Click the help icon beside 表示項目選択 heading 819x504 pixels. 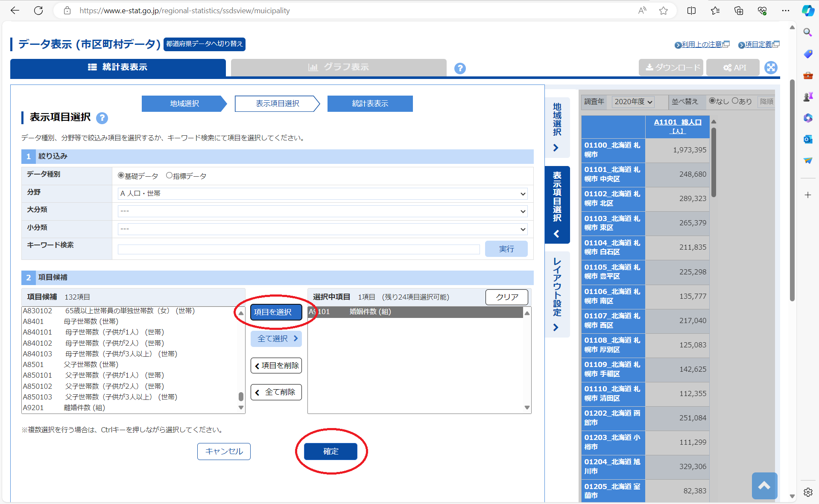point(102,118)
